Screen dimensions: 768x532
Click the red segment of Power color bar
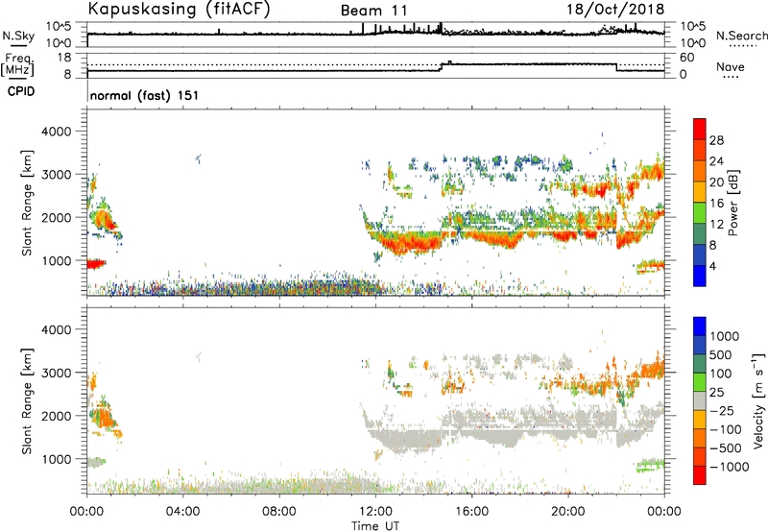700,129
